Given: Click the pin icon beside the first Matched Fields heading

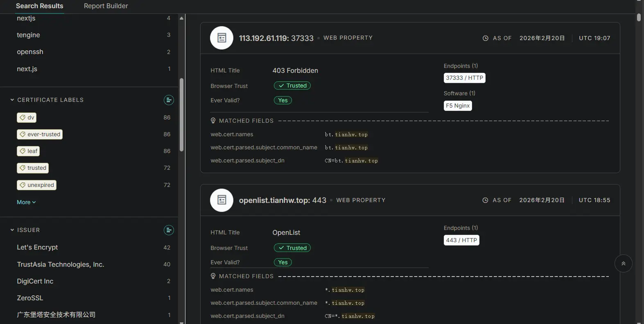Looking at the screenshot, I should pos(213,121).
